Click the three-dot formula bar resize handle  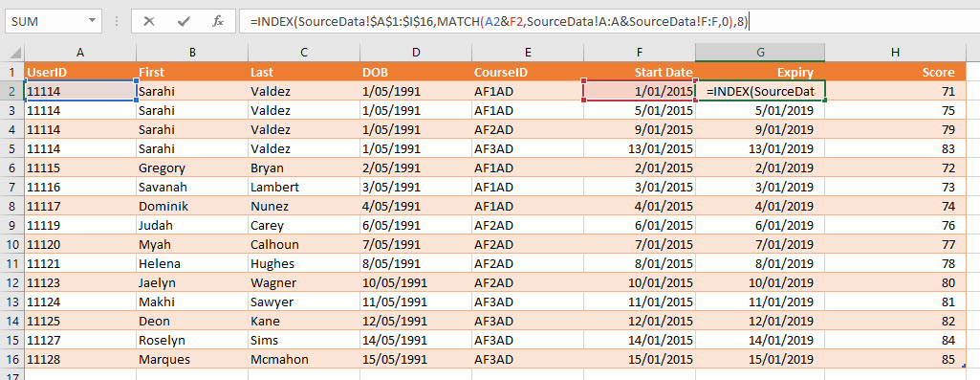click(117, 21)
